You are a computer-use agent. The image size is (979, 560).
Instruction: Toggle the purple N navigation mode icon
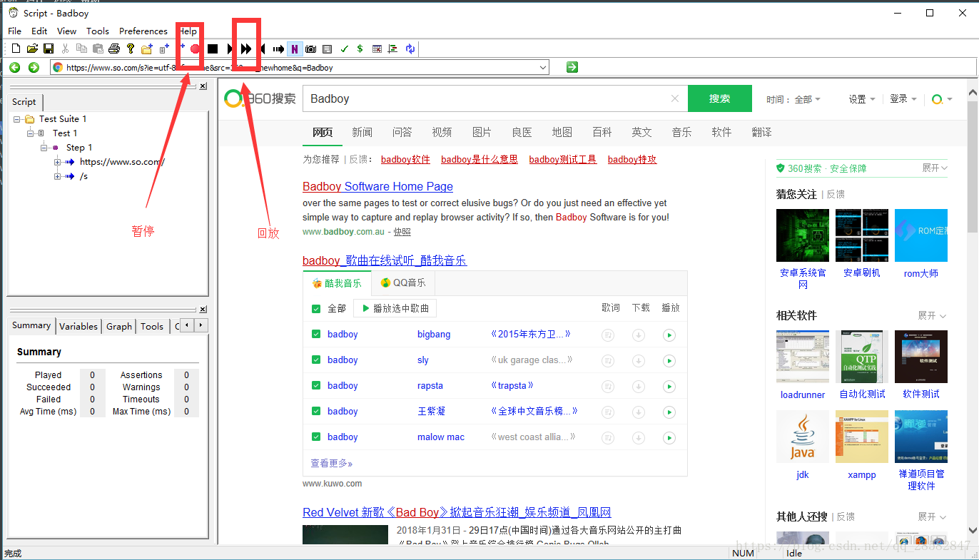click(295, 49)
